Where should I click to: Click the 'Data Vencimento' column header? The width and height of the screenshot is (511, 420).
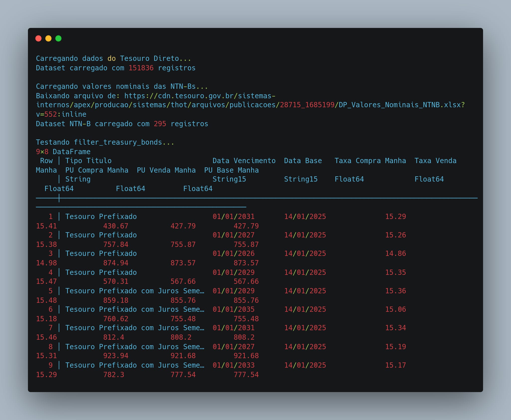tap(244, 161)
